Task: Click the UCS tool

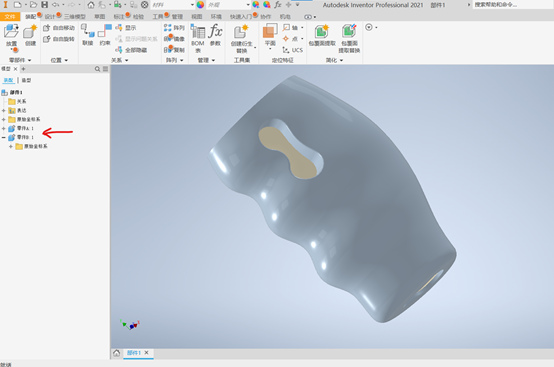Action: (x=293, y=50)
